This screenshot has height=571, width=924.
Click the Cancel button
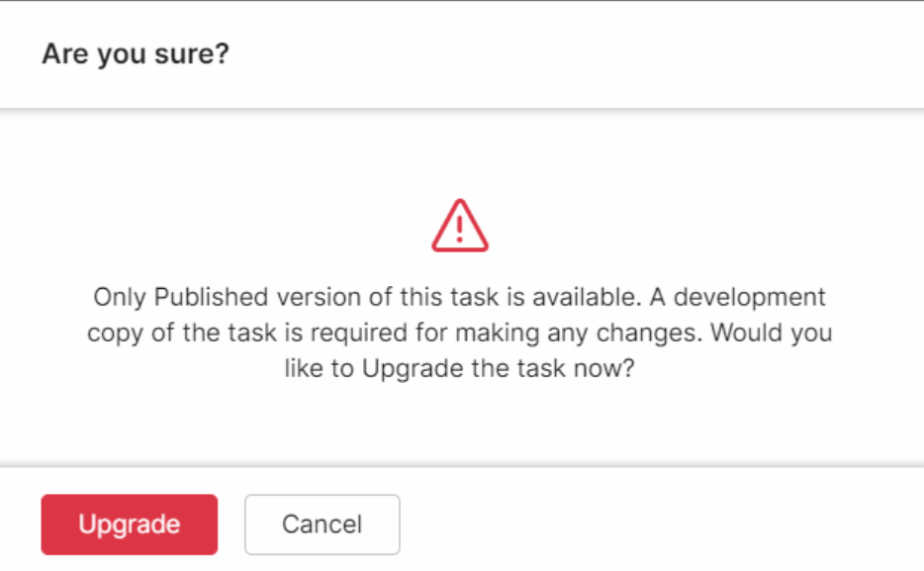pyautogui.click(x=322, y=524)
